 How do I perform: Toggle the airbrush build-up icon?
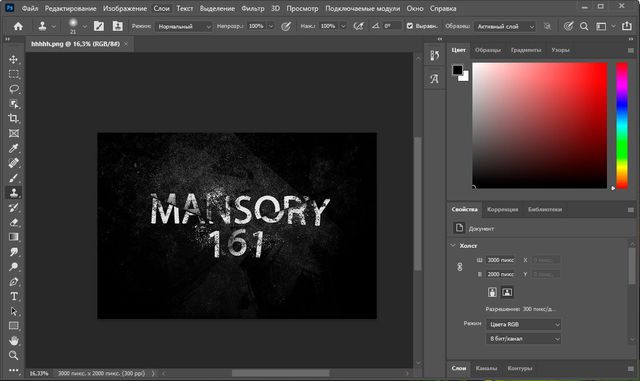click(x=358, y=26)
